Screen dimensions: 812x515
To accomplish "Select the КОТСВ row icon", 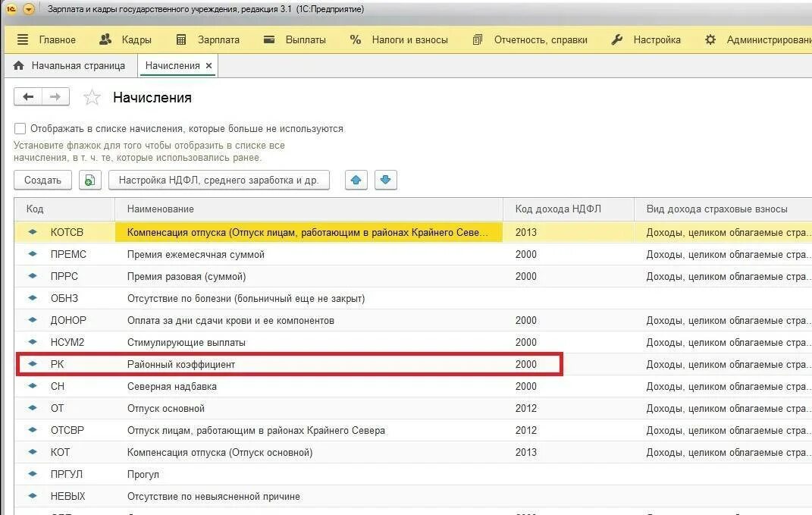I will (33, 231).
